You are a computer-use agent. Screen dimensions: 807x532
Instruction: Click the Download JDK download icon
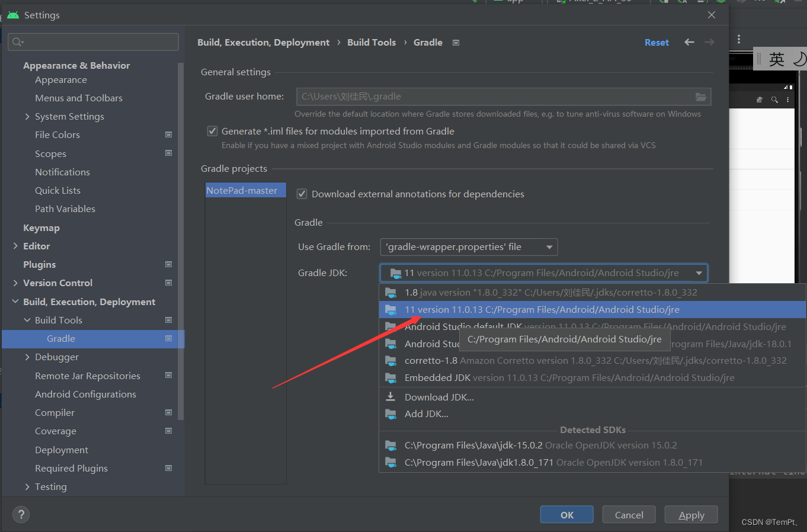pyautogui.click(x=391, y=397)
